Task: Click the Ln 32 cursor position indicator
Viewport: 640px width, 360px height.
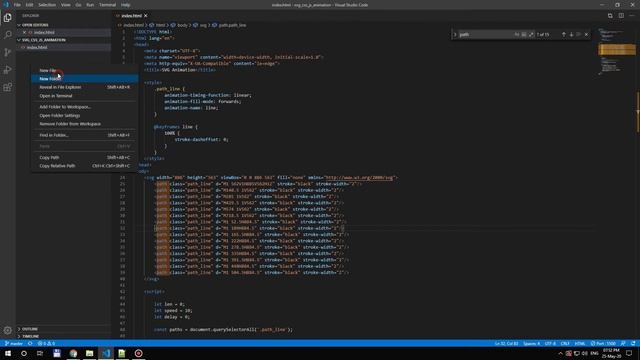Action: [506, 343]
